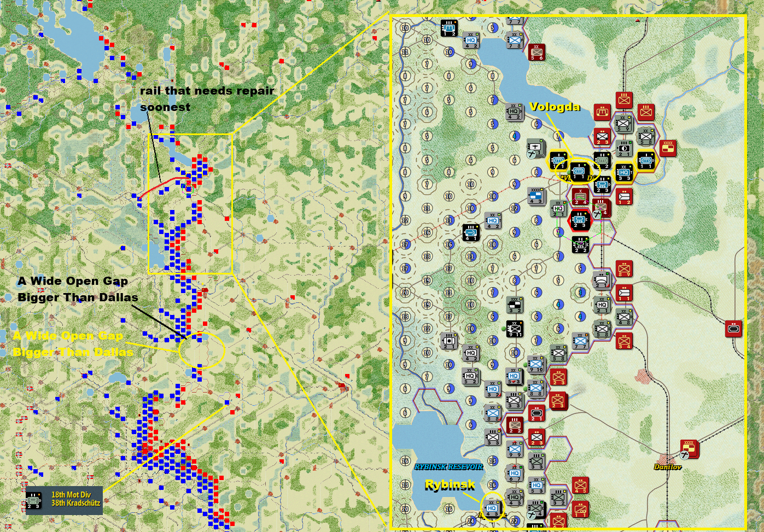This screenshot has height=532, width=764.
Task: Select the blue infantry division counter 7-8
Action: click(x=515, y=40)
